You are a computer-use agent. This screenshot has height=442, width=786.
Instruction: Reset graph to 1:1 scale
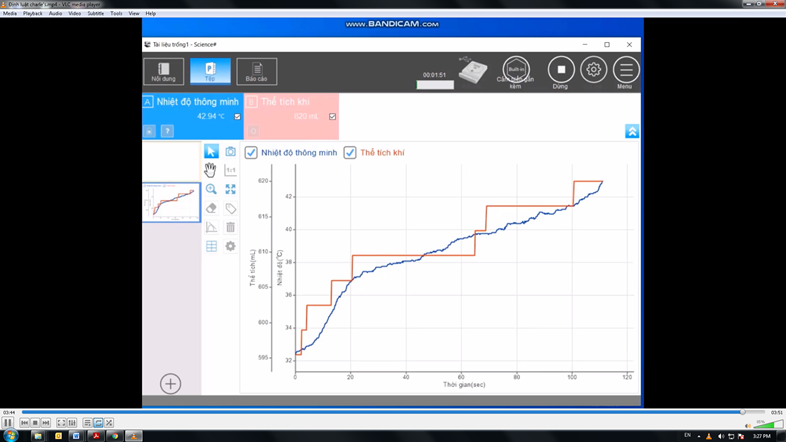pos(230,170)
